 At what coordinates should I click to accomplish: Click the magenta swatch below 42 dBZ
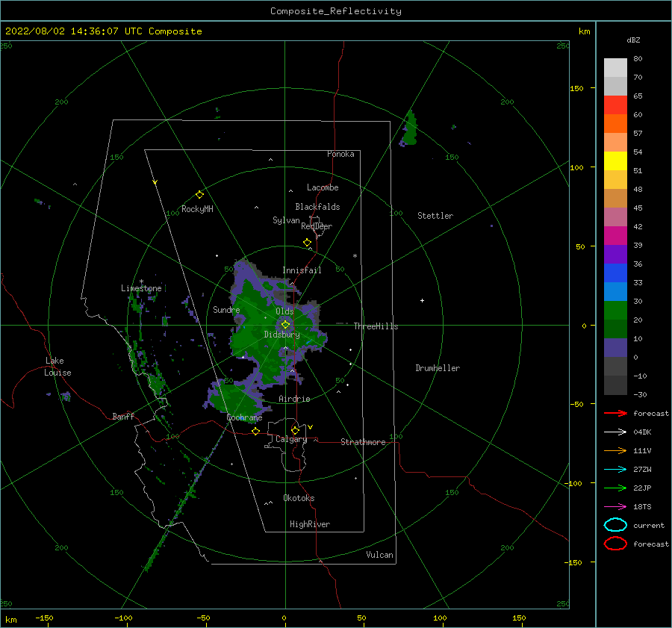pos(615,236)
